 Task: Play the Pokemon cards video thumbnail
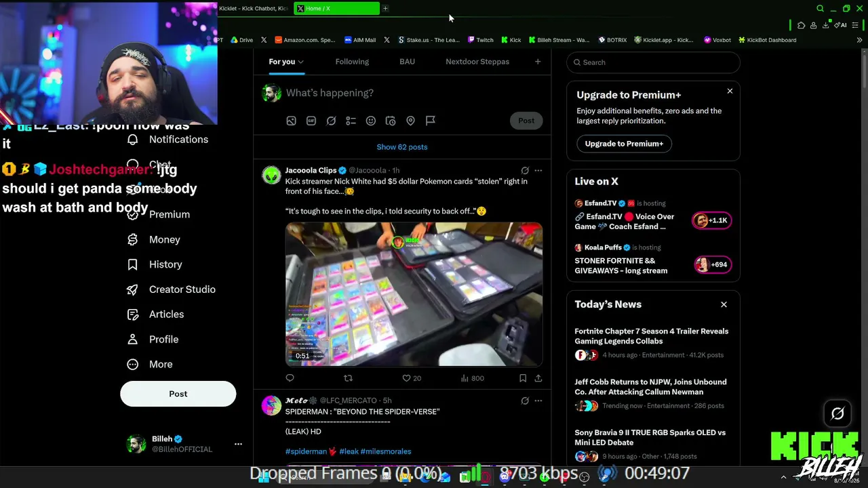[414, 294]
